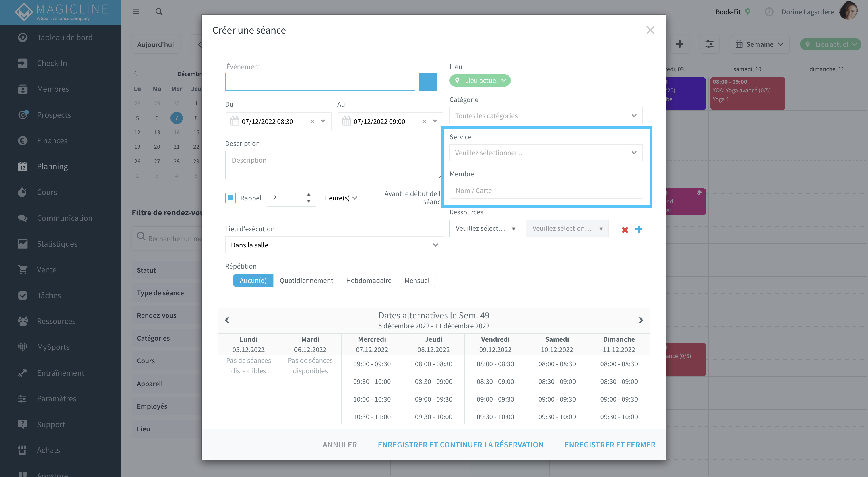The height and width of the screenshot is (477, 868).
Task: Expand the Catégorie dropdown
Action: [x=546, y=116]
